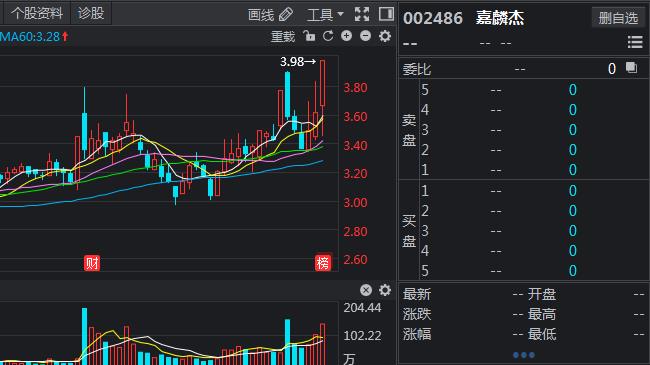Click the chart lock icon
This screenshot has height=365, width=650.
click(x=309, y=36)
